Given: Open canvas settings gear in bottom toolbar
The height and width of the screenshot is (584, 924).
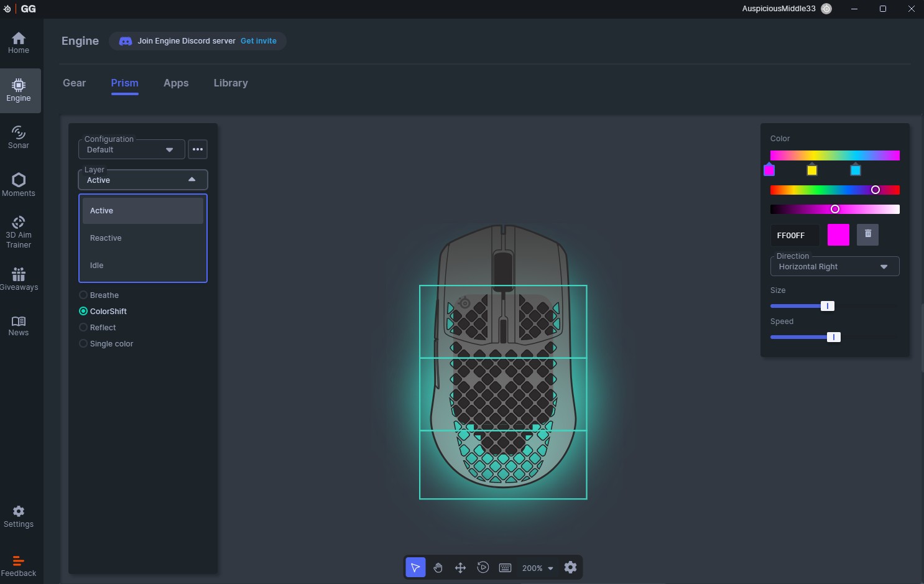Looking at the screenshot, I should pos(570,567).
